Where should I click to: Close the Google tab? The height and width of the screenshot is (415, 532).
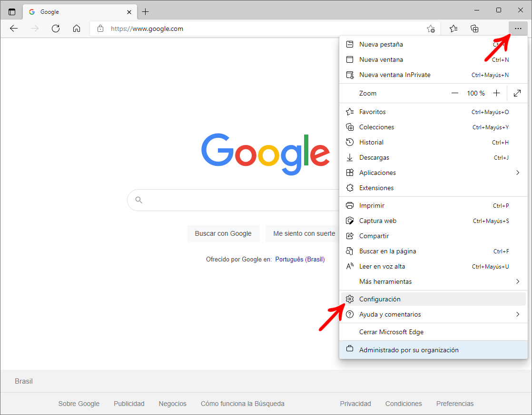129,12
